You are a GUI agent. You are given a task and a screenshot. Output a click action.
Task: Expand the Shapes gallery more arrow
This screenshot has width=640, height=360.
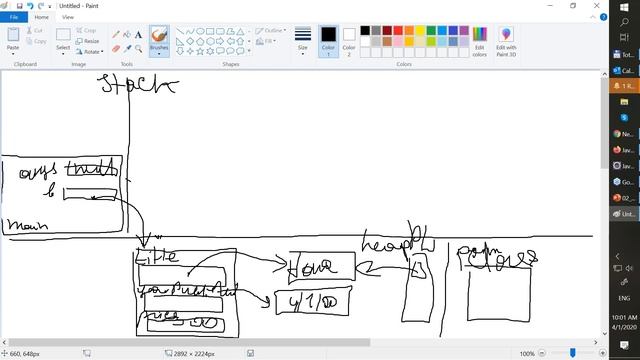249,51
